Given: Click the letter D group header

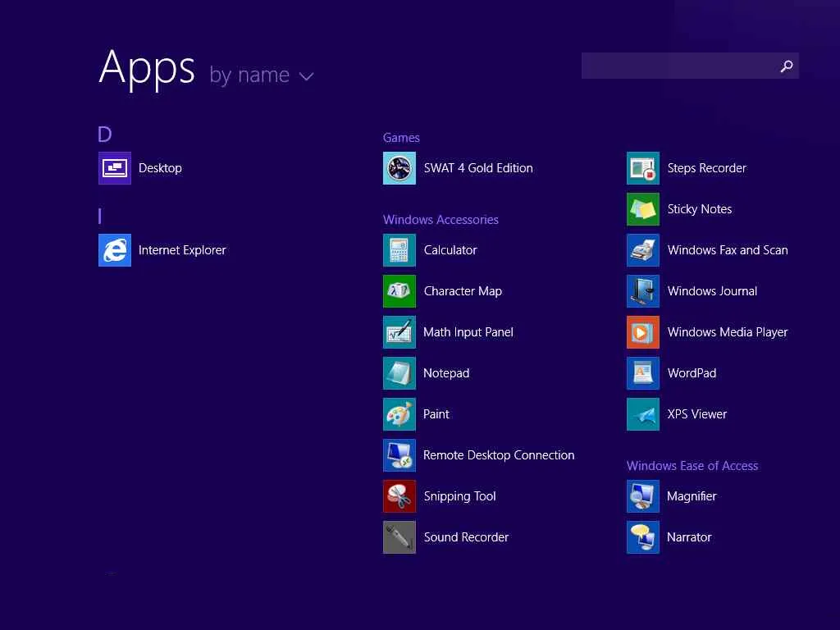Looking at the screenshot, I should [105, 135].
